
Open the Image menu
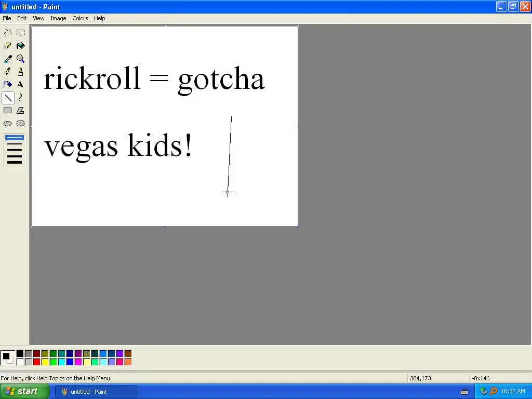pos(58,18)
